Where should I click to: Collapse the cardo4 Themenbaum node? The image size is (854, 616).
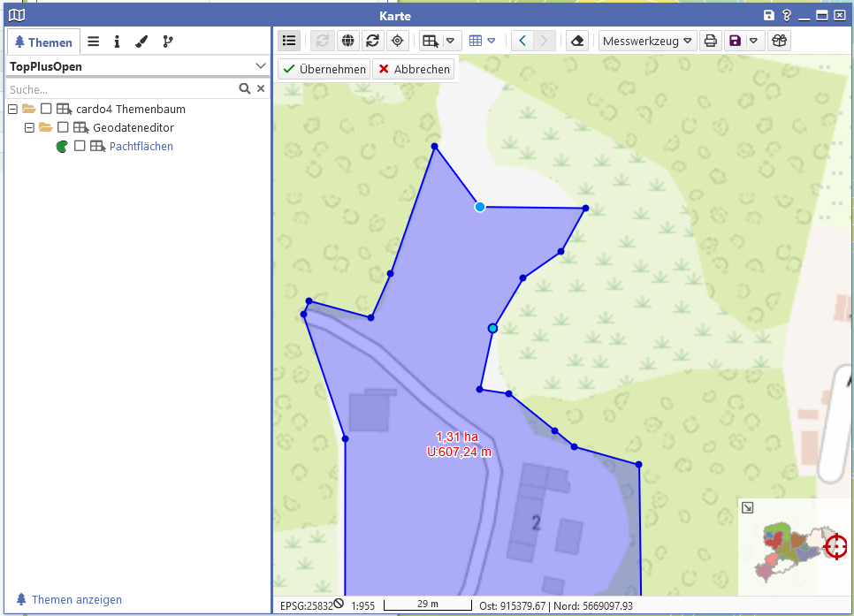[12, 109]
